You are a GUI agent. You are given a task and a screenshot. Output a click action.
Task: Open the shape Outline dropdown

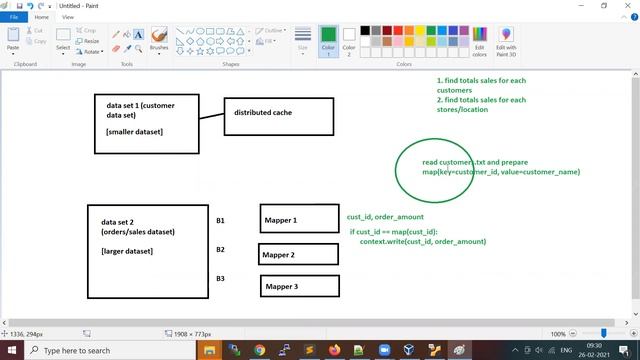271,31
